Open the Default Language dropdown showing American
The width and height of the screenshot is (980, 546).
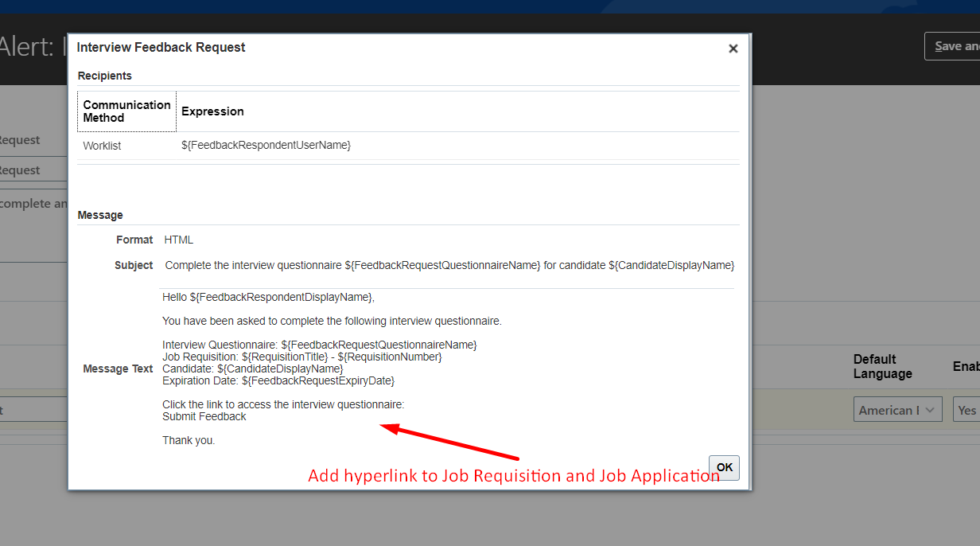(x=897, y=408)
